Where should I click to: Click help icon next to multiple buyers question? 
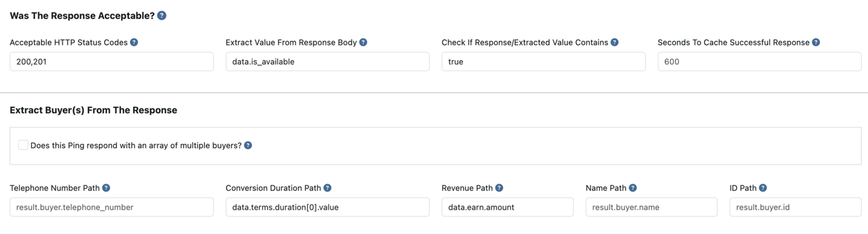(248, 145)
